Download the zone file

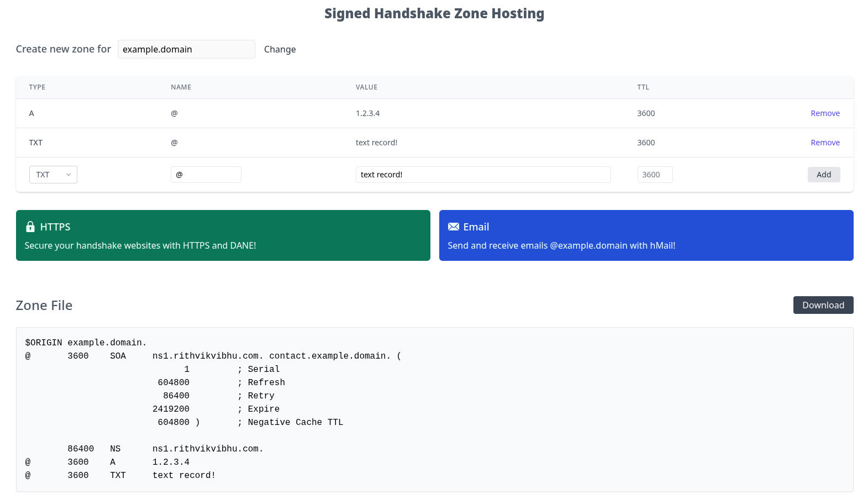pyautogui.click(x=823, y=305)
